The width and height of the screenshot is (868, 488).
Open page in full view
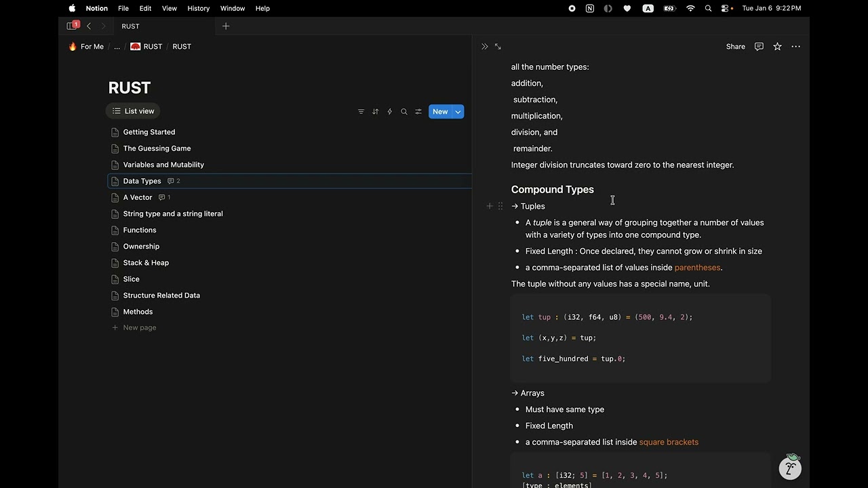click(x=498, y=47)
